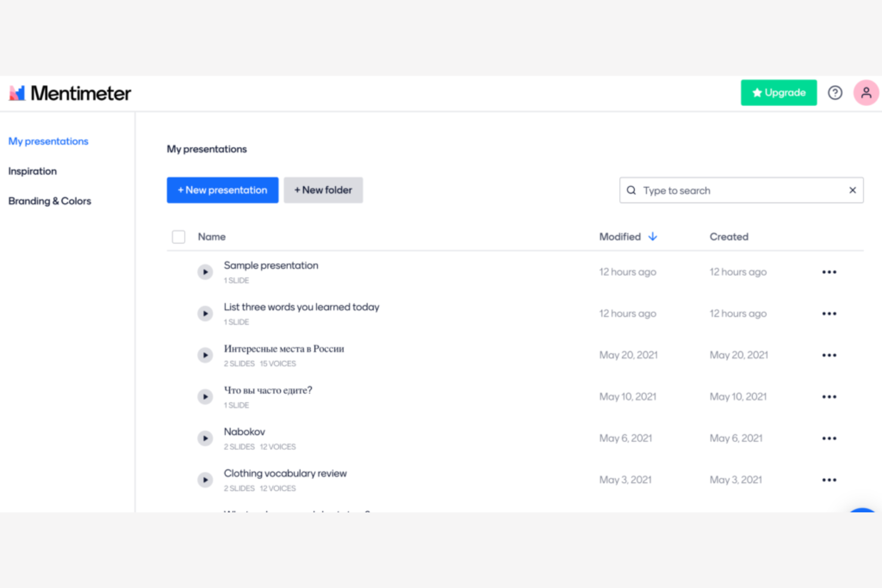This screenshot has height=588, width=882.
Task: Click 15 VOICES under Интересные места в России
Action: 278,364
